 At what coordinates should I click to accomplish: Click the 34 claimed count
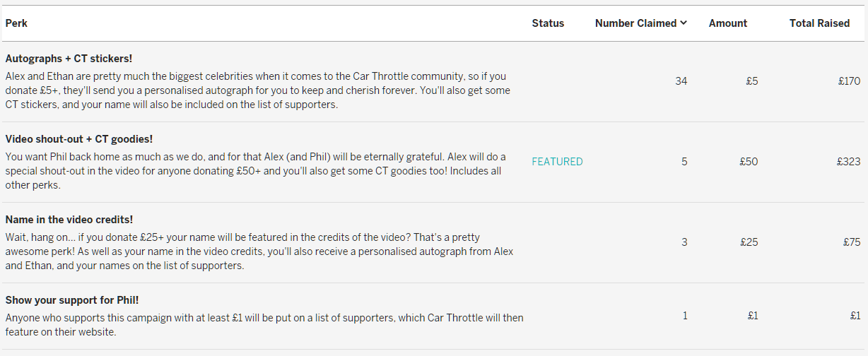point(681,81)
